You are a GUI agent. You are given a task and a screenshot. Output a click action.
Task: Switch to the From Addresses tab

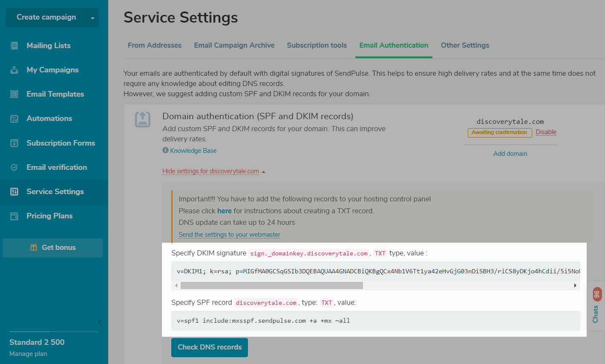pos(155,45)
